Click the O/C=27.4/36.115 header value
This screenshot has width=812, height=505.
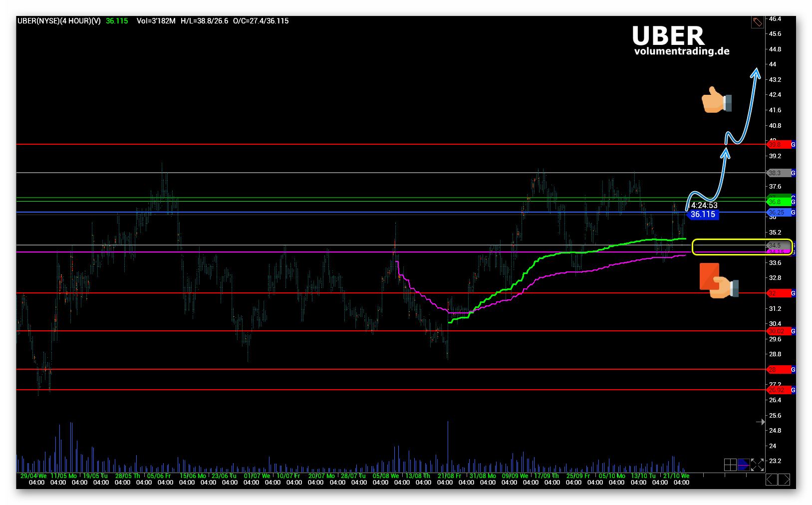[261, 21]
